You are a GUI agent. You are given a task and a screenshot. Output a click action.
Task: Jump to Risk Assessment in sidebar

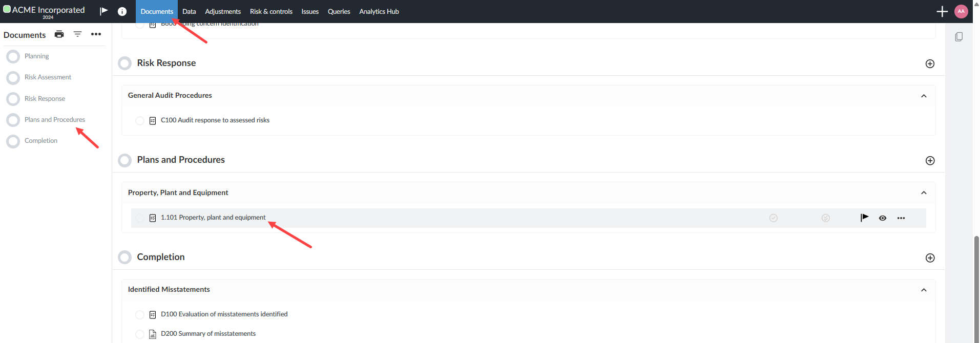tap(48, 77)
